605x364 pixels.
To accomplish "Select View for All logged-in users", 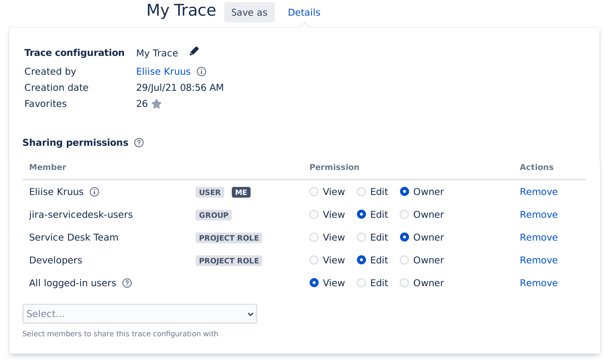I will point(314,283).
